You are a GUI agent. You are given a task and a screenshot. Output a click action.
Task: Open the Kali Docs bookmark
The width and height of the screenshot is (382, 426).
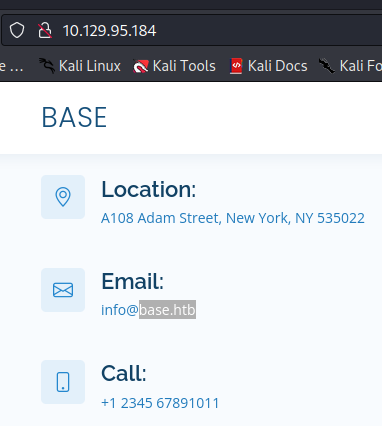coord(268,66)
